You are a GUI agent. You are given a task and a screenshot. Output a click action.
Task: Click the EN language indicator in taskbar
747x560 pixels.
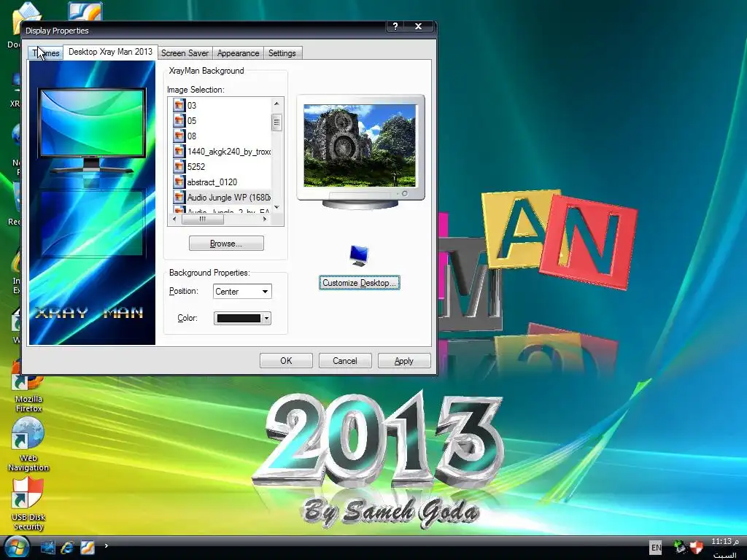coord(656,548)
